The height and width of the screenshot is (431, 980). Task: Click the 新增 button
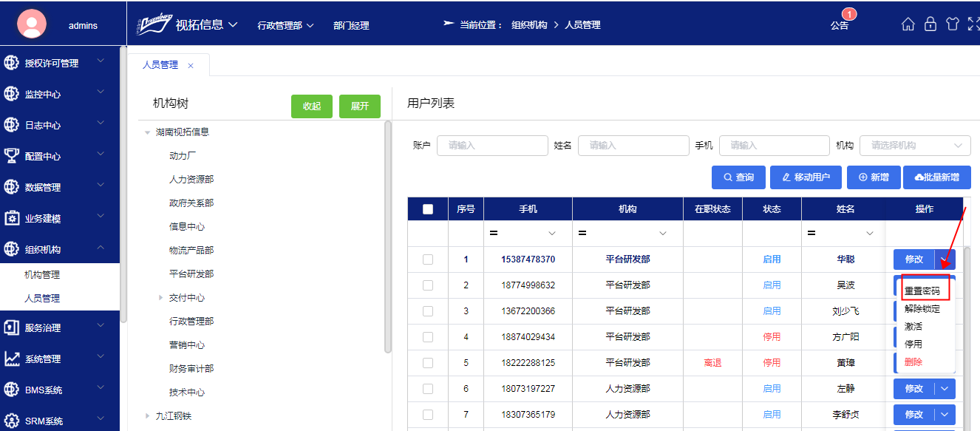874,177
